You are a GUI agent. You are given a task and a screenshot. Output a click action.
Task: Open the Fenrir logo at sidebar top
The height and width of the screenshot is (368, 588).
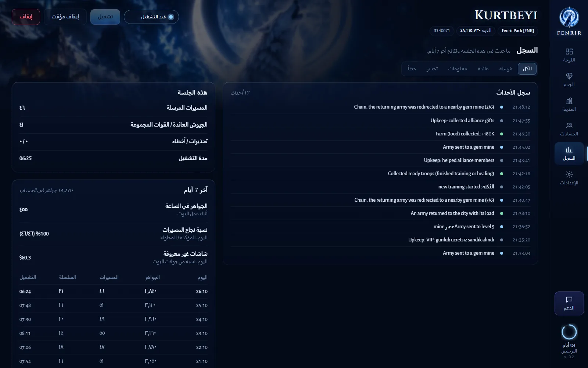pos(569,21)
